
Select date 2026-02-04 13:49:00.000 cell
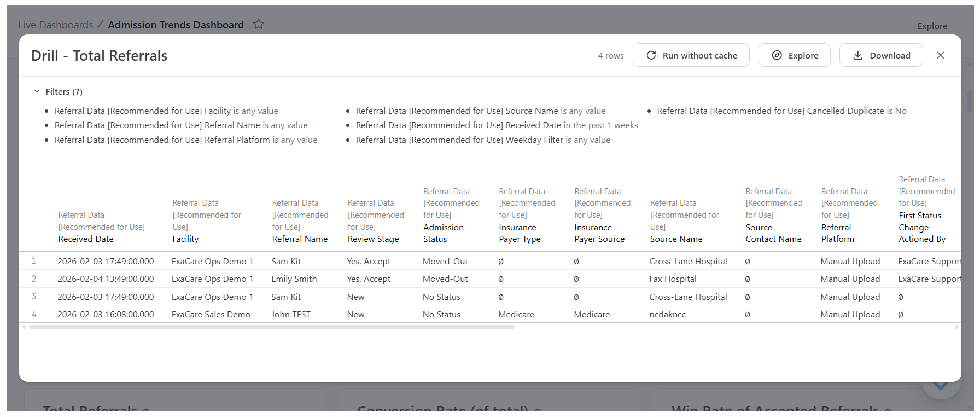[x=106, y=279]
